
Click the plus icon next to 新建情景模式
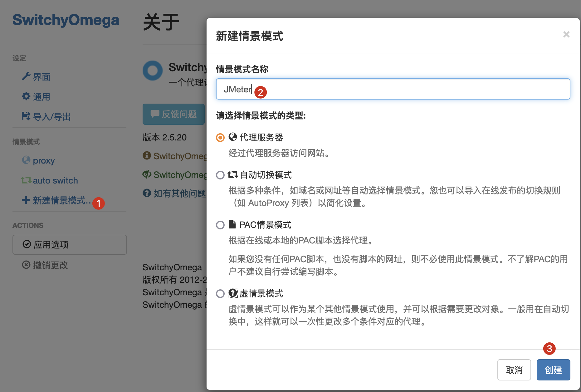26,200
